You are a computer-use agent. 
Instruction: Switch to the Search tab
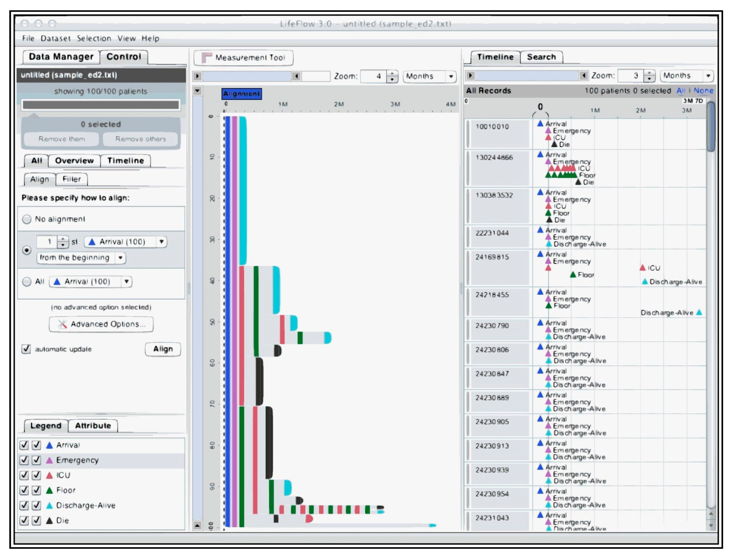pyautogui.click(x=541, y=57)
